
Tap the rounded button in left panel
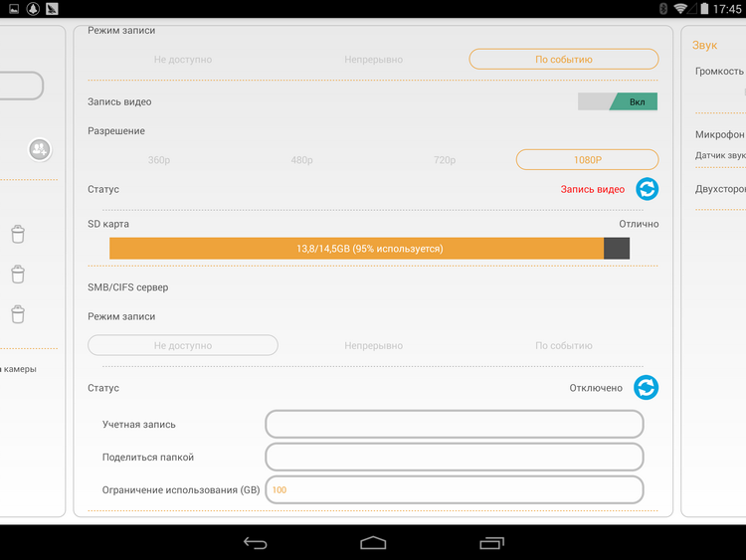tap(21, 86)
